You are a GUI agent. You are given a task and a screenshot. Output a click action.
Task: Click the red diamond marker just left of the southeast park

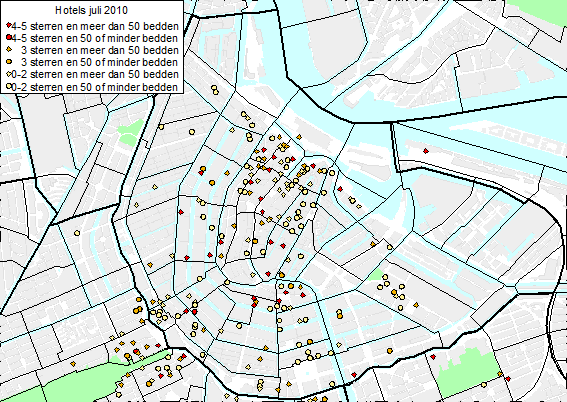pos(433,357)
